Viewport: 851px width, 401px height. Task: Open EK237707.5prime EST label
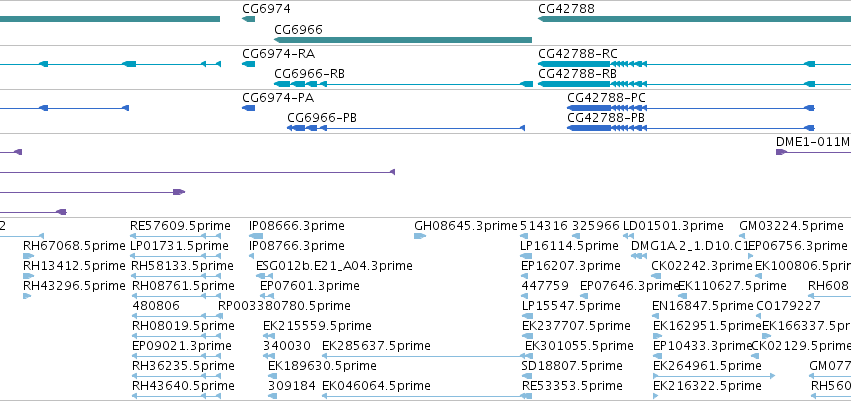click(576, 326)
